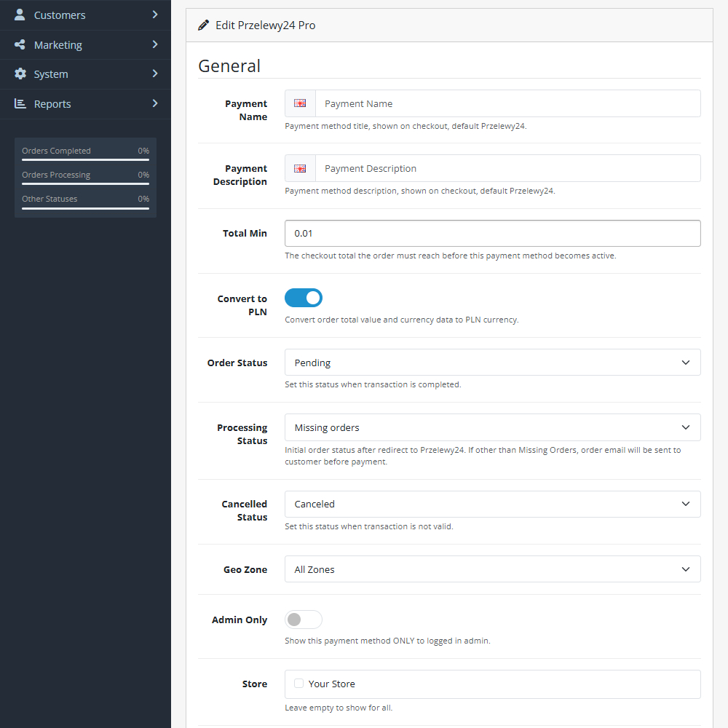728x728 pixels.
Task: Click the Customers person icon in sidebar
Action: [x=20, y=15]
